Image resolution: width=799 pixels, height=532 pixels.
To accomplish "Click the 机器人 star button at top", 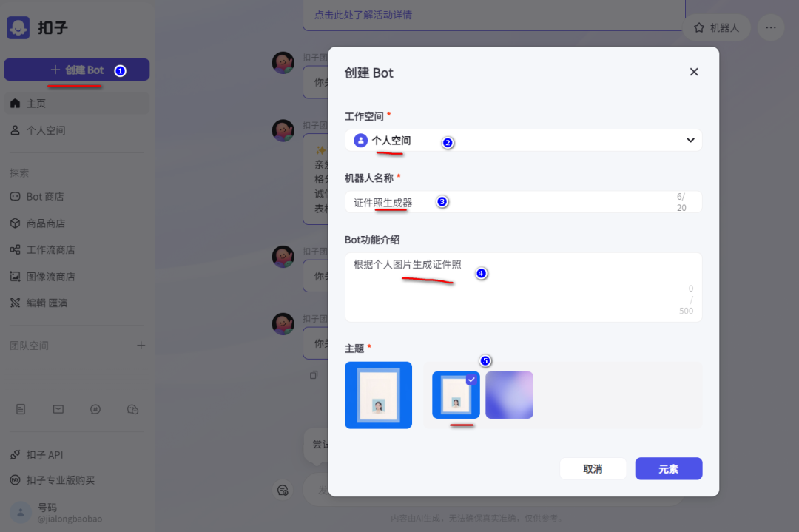I will [x=717, y=27].
